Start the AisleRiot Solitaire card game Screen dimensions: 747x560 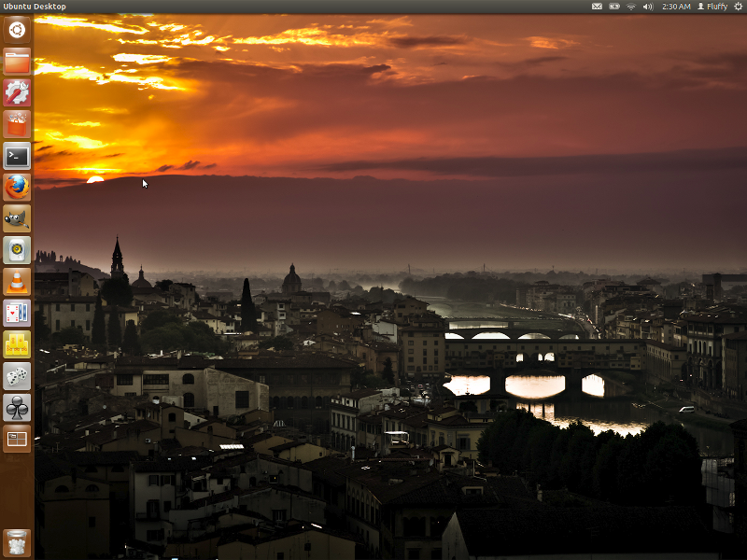(x=16, y=312)
